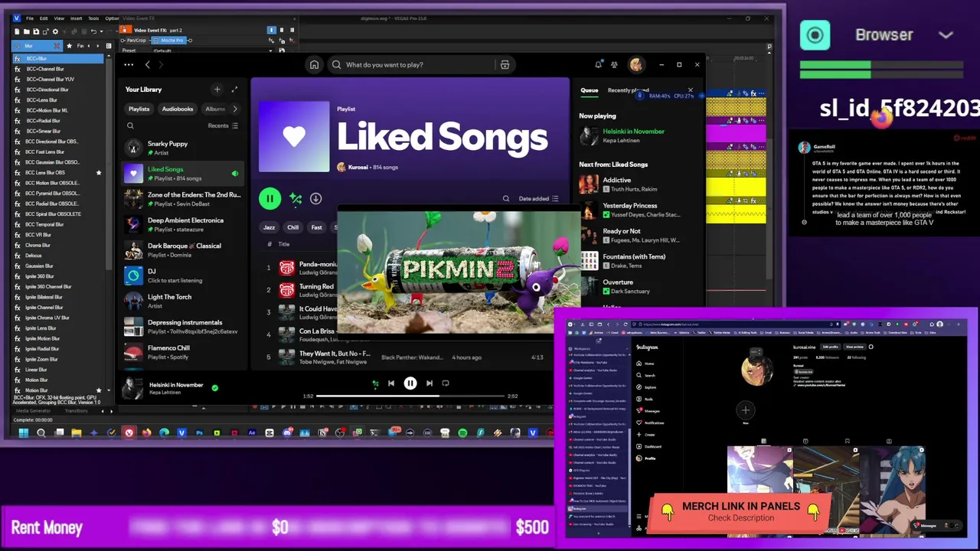Screen dimensions: 980x551
Task: Go to Spotify Home via house icon
Action: pos(314,65)
